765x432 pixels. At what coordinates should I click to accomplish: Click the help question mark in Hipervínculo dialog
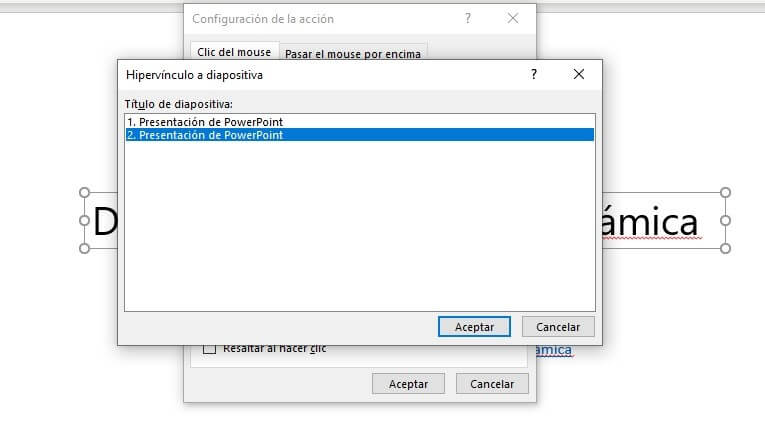pos(534,74)
